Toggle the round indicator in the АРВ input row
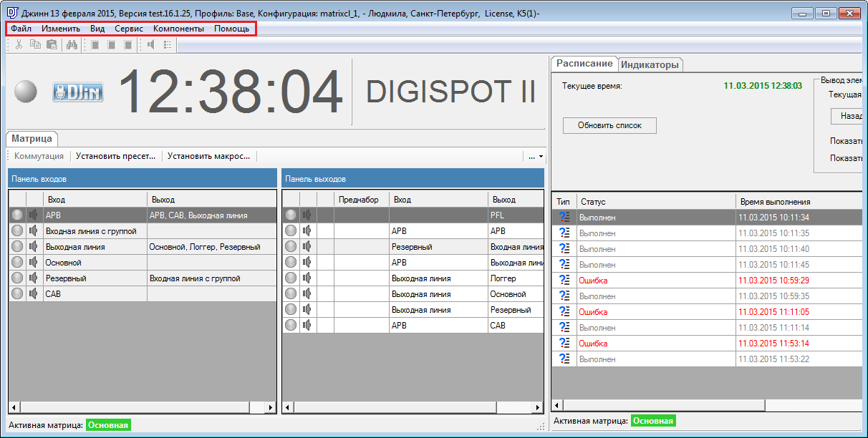 [x=17, y=215]
